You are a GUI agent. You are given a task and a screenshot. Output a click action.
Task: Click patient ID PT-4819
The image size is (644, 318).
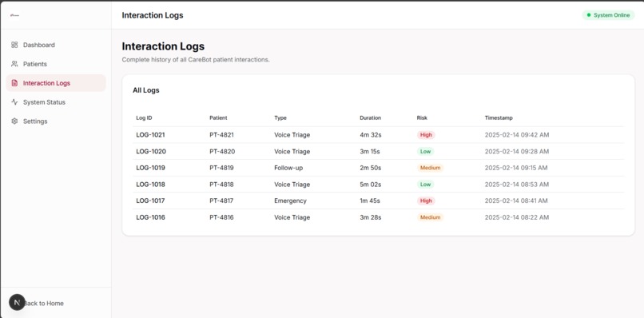[222, 168]
